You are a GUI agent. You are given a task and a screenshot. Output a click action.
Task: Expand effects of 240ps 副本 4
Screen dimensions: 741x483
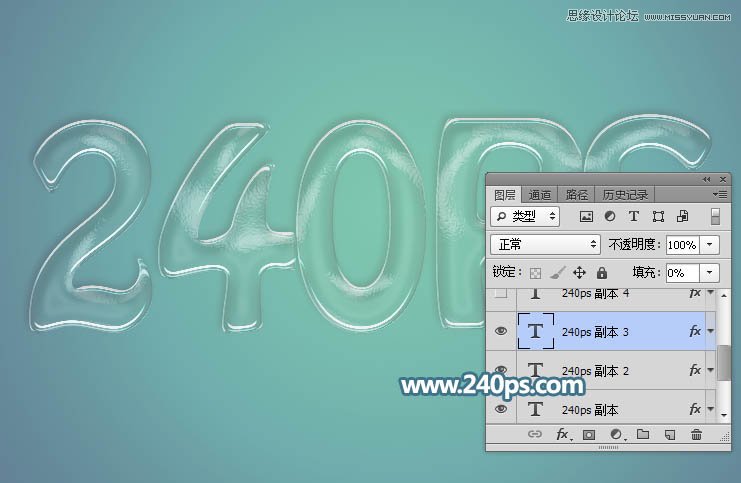point(711,293)
